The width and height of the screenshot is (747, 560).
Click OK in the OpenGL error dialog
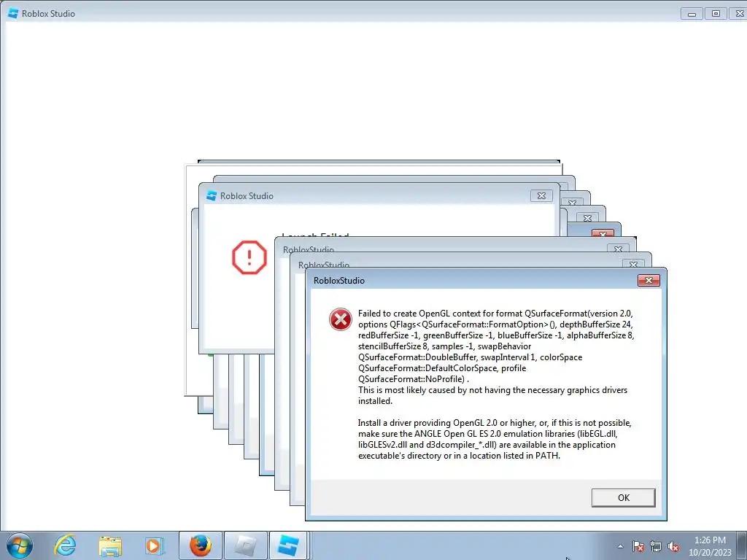(623, 497)
